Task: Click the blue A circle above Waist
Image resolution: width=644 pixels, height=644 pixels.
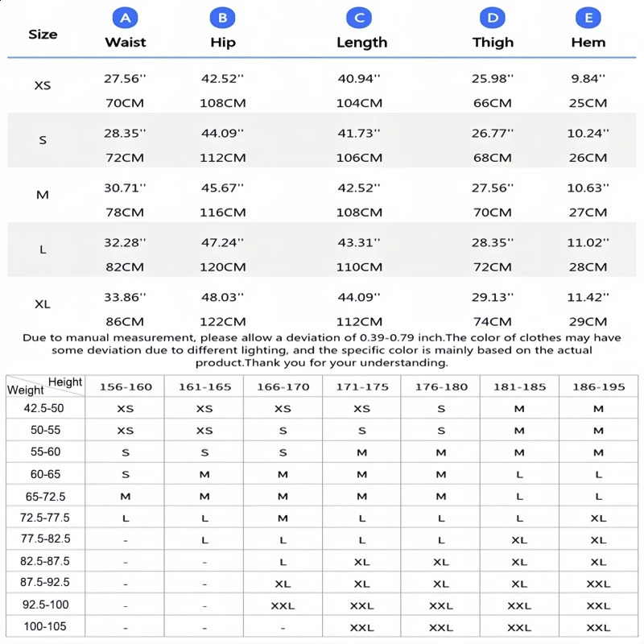Action: pyautogui.click(x=124, y=18)
